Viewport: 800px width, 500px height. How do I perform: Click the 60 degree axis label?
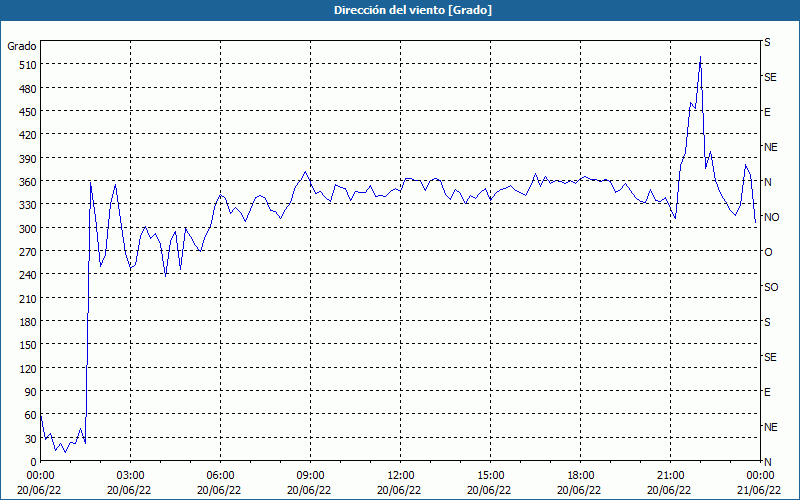coord(30,416)
